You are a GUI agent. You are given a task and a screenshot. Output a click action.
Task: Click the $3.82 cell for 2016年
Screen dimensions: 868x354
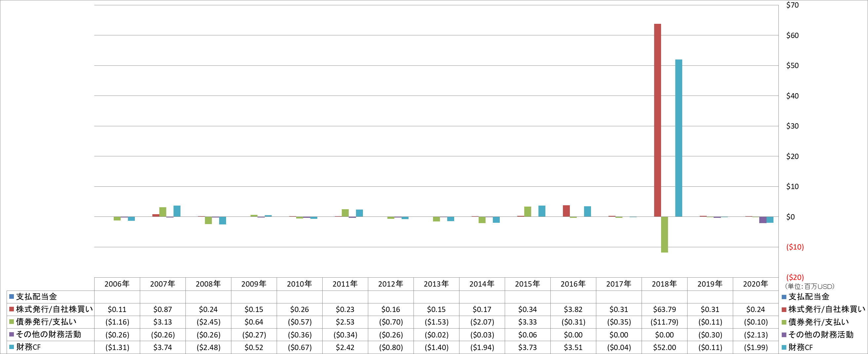click(x=573, y=309)
